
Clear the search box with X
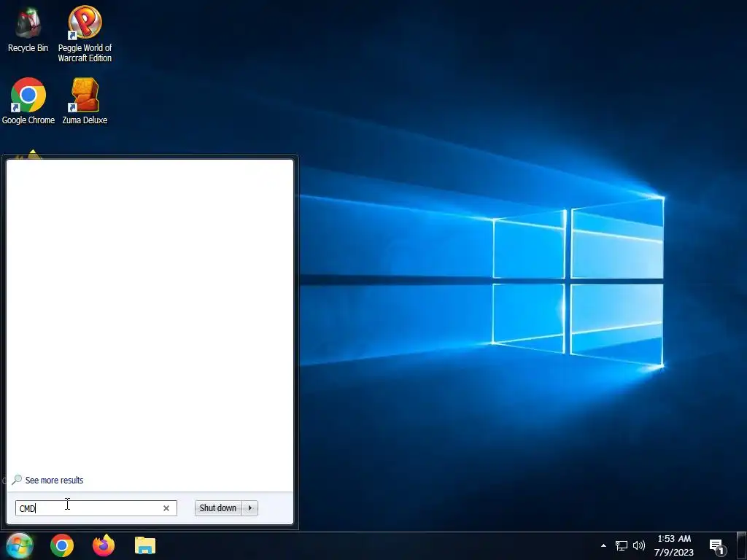tap(166, 508)
